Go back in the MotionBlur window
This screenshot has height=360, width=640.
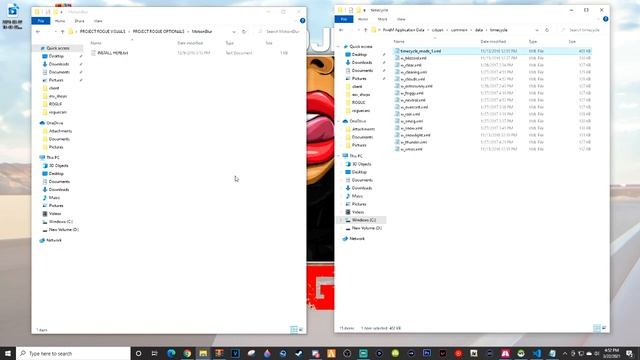pyautogui.click(x=38, y=31)
